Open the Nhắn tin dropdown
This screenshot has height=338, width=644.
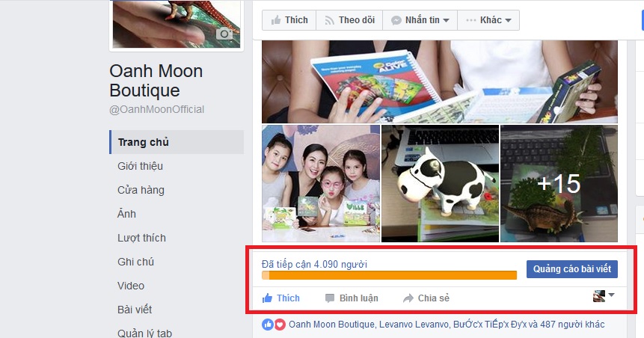click(420, 20)
